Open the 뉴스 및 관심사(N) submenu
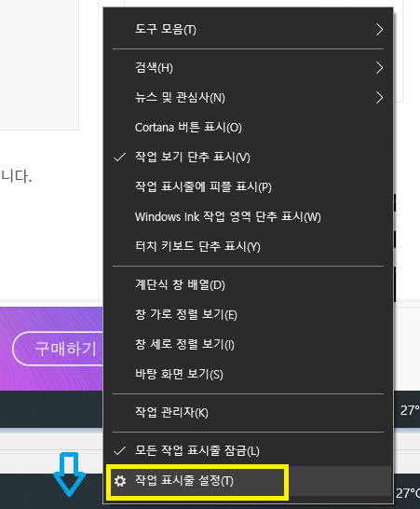Image resolution: width=420 pixels, height=509 pixels. [x=248, y=98]
